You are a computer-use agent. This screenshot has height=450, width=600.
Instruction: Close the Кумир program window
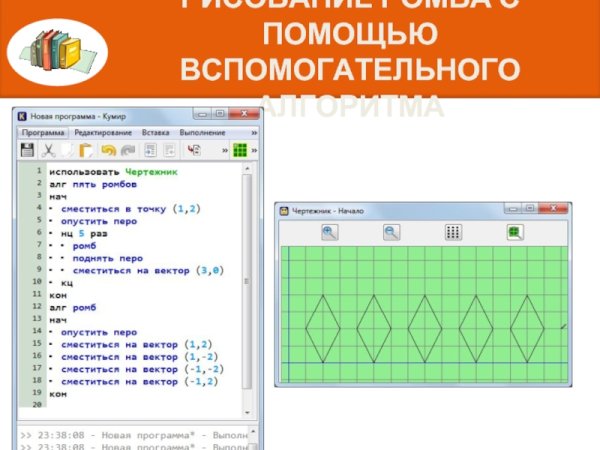coord(244,114)
